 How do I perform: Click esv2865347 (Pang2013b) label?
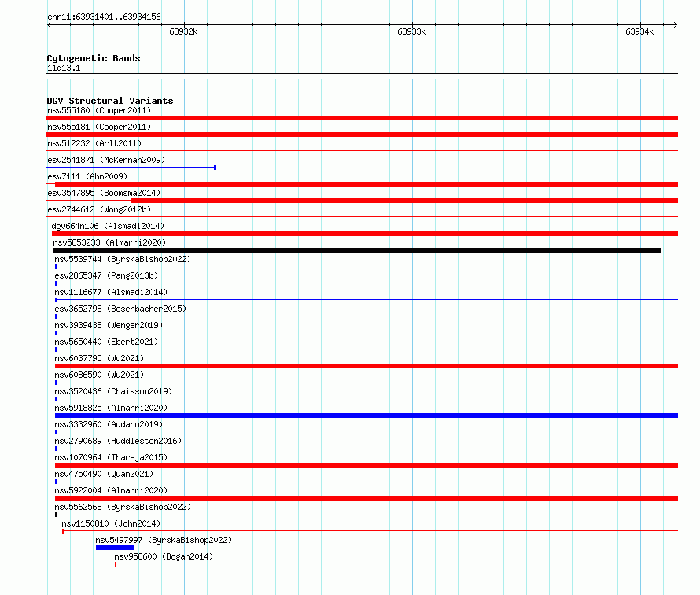[106, 275]
